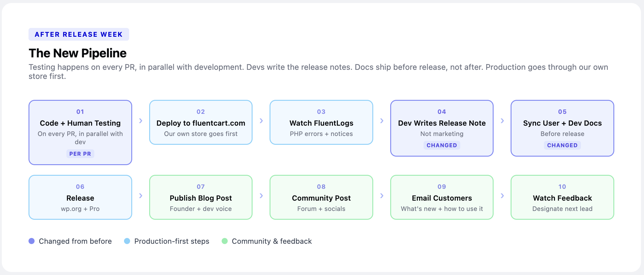The image size is (644, 275).
Task: Click the green 'Community & feedback' legend dot
Action: (x=225, y=241)
